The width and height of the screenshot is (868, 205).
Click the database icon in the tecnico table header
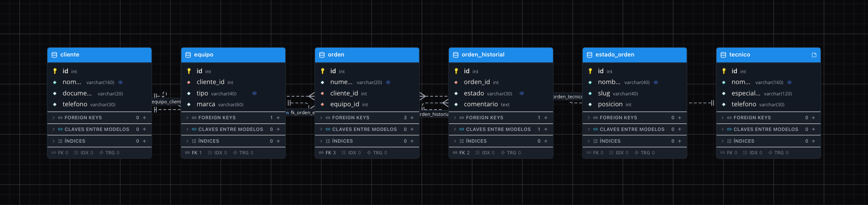pyautogui.click(x=723, y=55)
